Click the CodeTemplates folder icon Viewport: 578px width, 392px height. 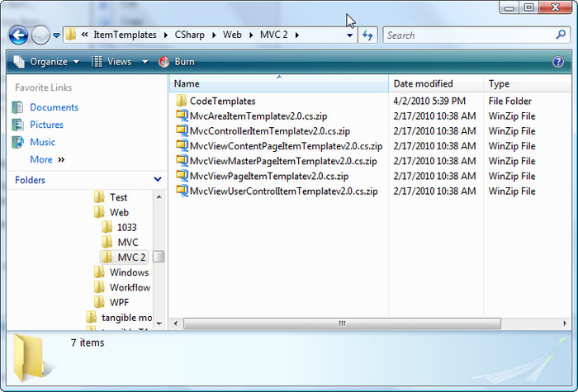(181, 101)
